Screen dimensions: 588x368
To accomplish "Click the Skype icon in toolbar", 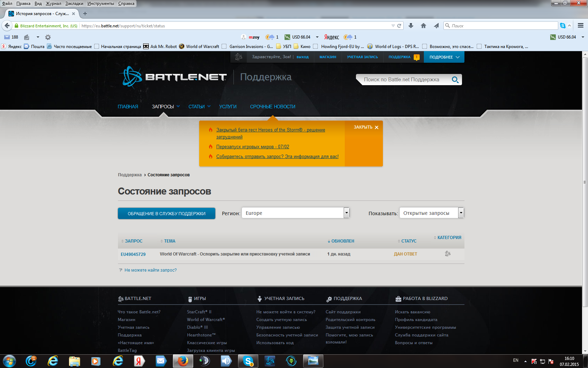I will pos(563,26).
